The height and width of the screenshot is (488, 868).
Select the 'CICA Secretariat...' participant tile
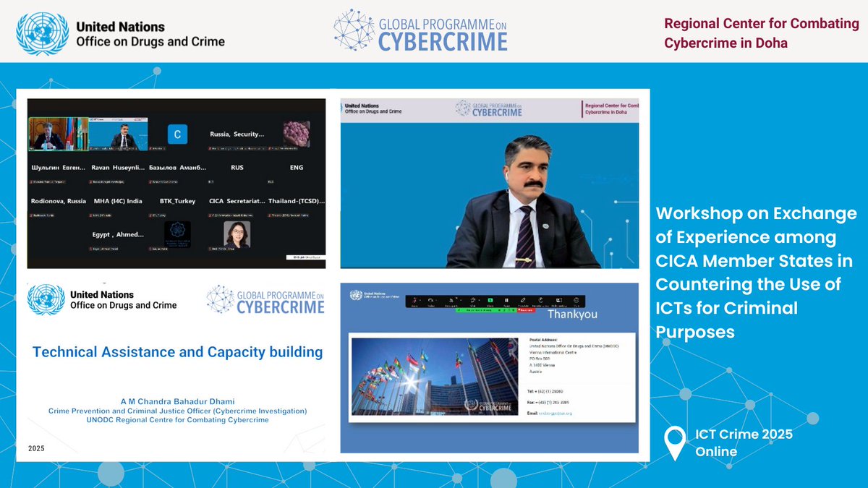pyautogui.click(x=237, y=202)
